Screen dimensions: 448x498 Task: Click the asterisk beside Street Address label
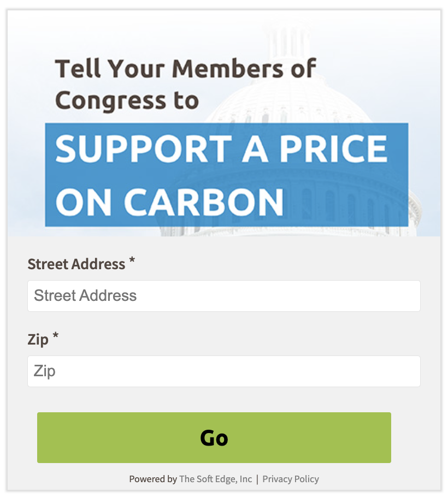[132, 262]
